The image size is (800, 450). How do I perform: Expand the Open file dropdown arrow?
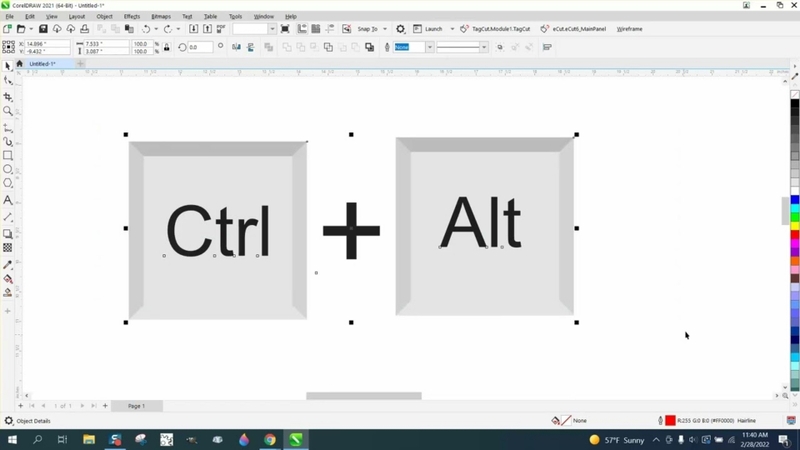point(31,29)
